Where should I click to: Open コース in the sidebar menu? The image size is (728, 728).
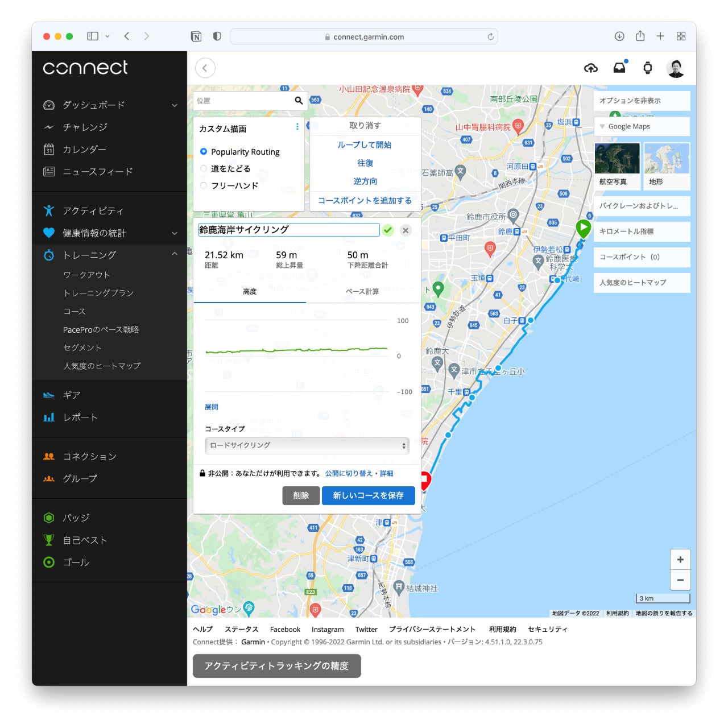pos(75,312)
